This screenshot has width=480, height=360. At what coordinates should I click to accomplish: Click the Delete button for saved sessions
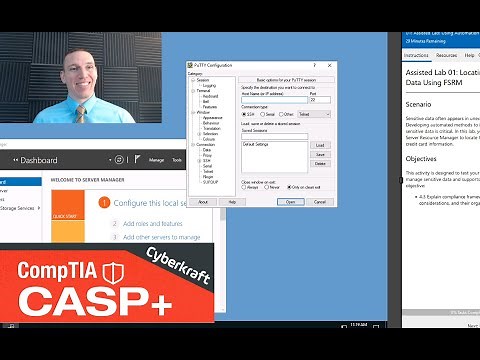click(x=320, y=164)
